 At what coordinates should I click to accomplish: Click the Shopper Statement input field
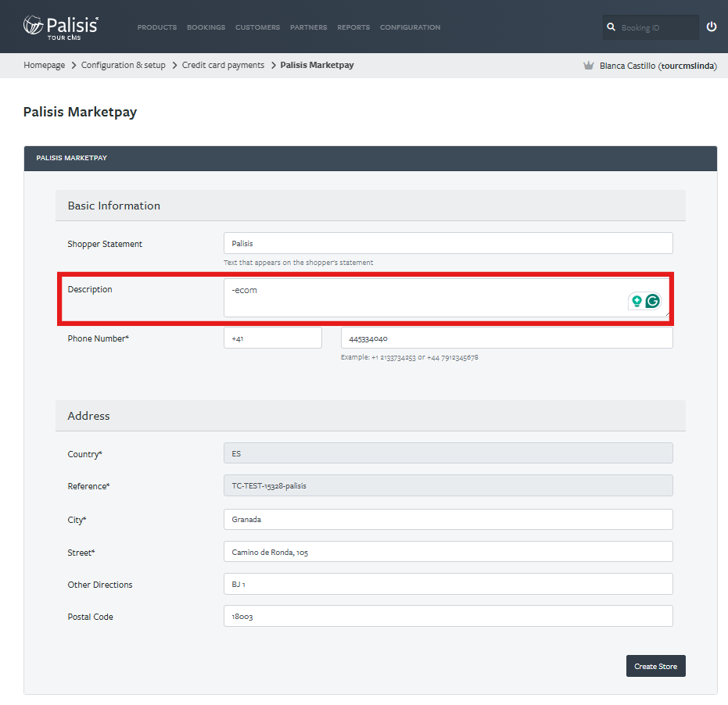[448, 243]
